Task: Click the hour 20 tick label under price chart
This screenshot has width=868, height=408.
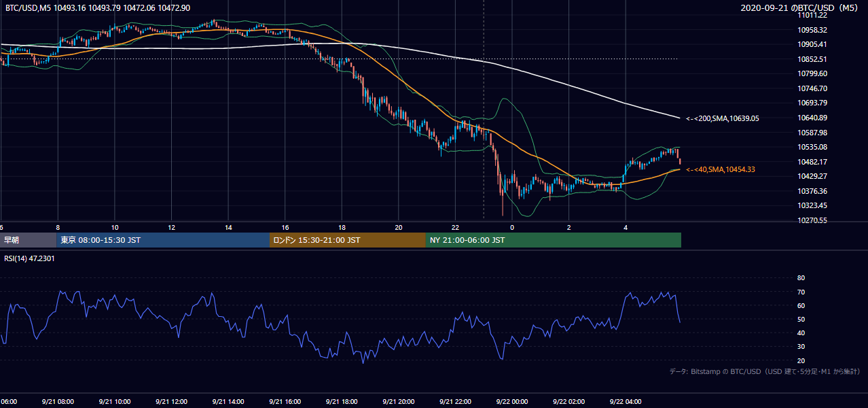Action: click(399, 227)
